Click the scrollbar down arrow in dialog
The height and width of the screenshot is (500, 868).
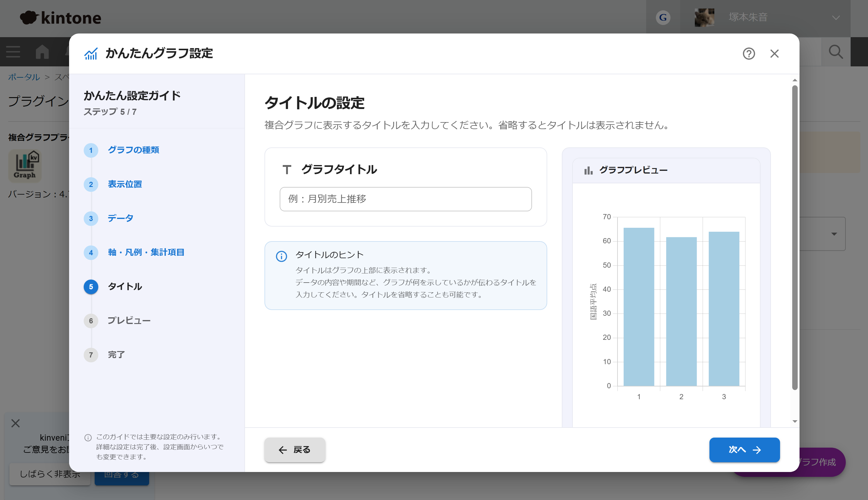tap(795, 421)
